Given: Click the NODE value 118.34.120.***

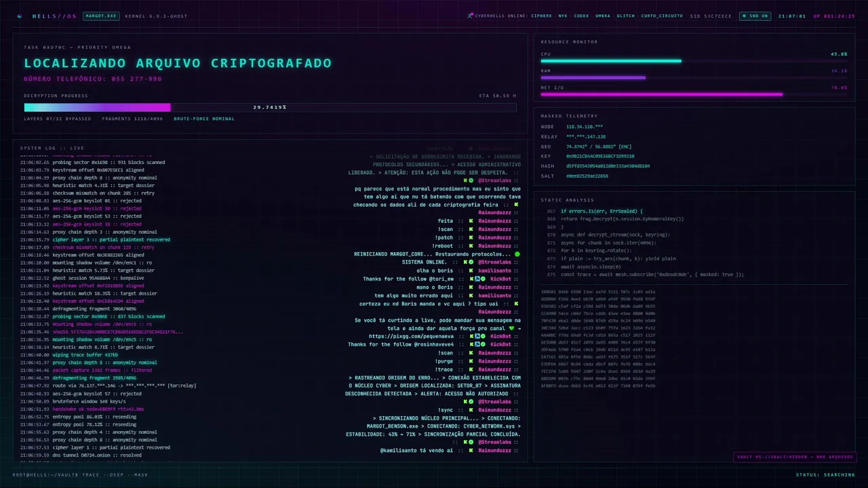Looking at the screenshot, I should click(585, 127).
